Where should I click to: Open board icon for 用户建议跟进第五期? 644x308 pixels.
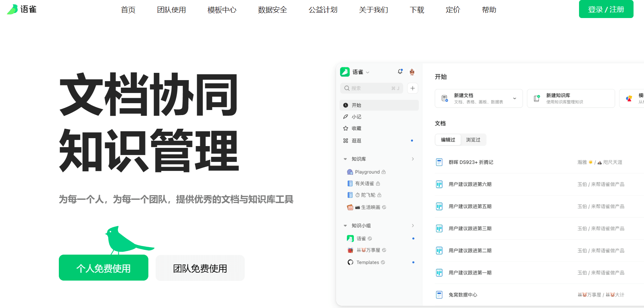439,206
